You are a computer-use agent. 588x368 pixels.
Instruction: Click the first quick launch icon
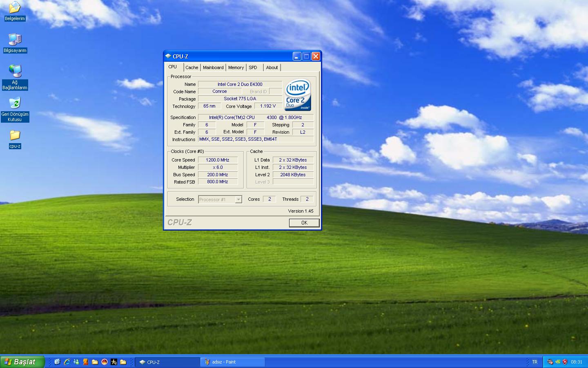click(57, 362)
